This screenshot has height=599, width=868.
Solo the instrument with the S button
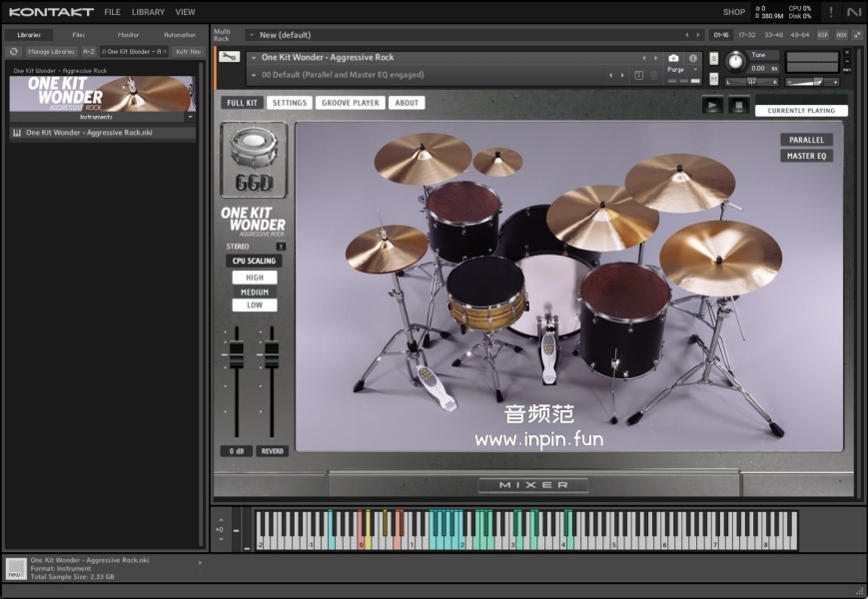click(713, 59)
